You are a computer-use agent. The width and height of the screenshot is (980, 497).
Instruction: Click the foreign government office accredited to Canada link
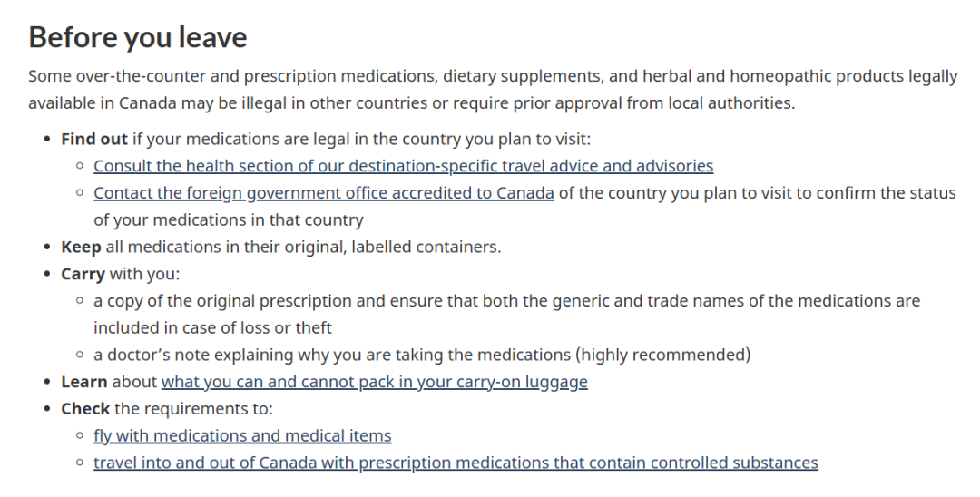coord(323,193)
